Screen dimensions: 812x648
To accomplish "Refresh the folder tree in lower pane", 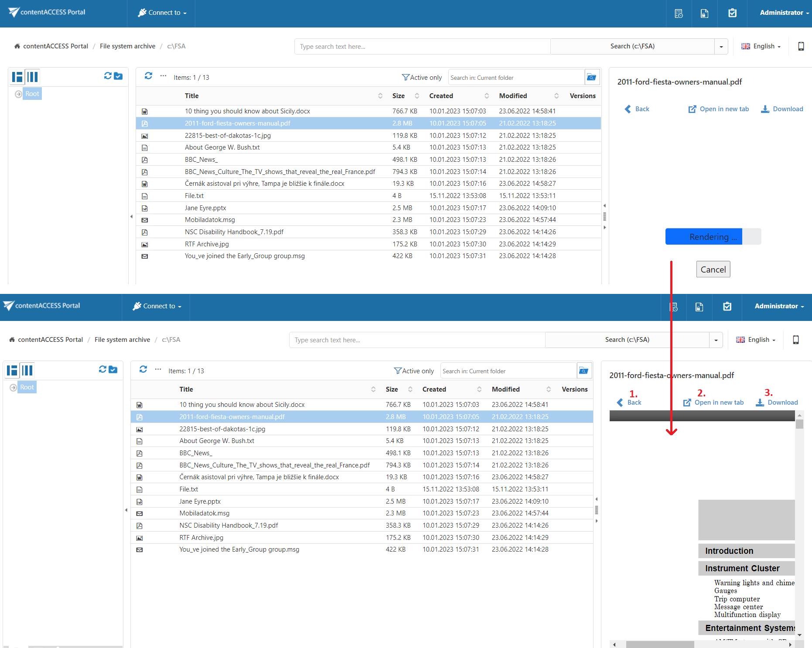I will pyautogui.click(x=102, y=369).
